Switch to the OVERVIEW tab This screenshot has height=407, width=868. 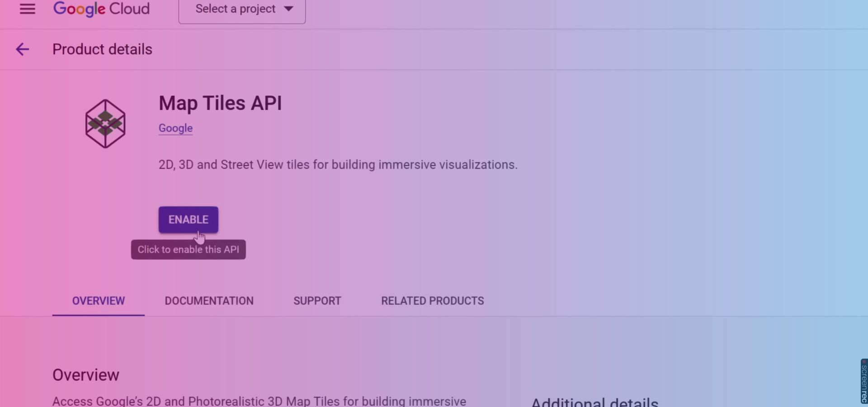tap(99, 301)
